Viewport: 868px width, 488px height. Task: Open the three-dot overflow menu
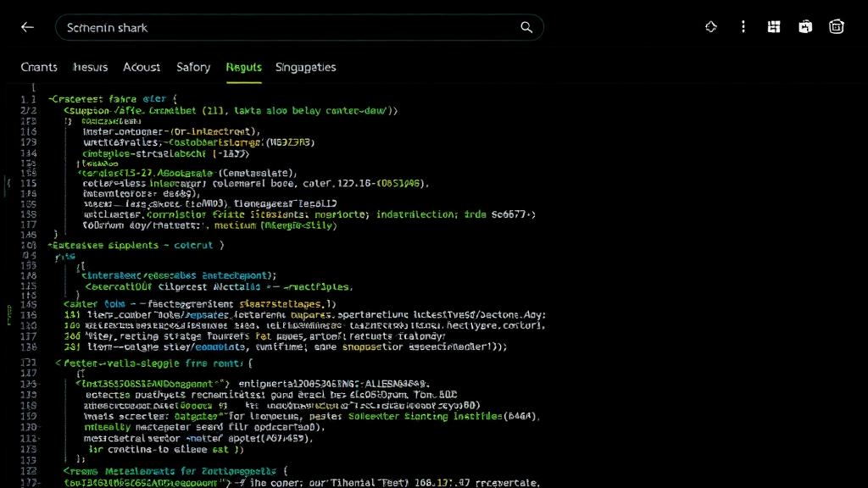(x=743, y=26)
